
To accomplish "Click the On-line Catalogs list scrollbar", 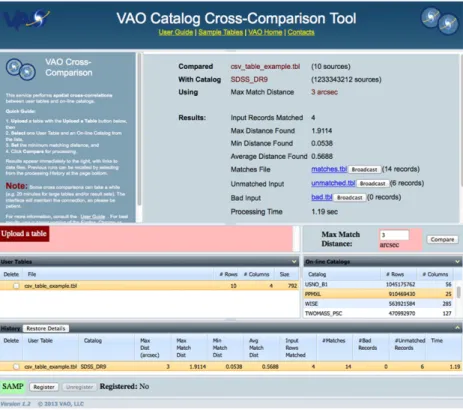I will 459,293.
